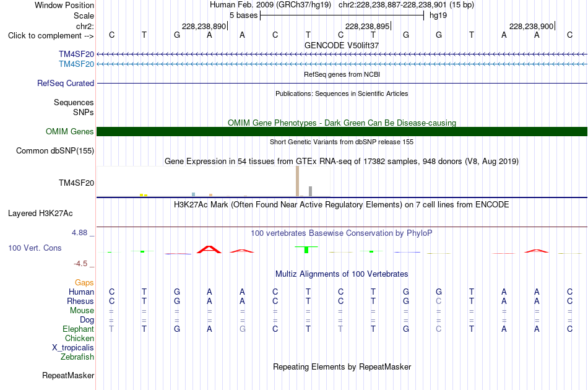Click the 228,238,900 position label

point(532,26)
